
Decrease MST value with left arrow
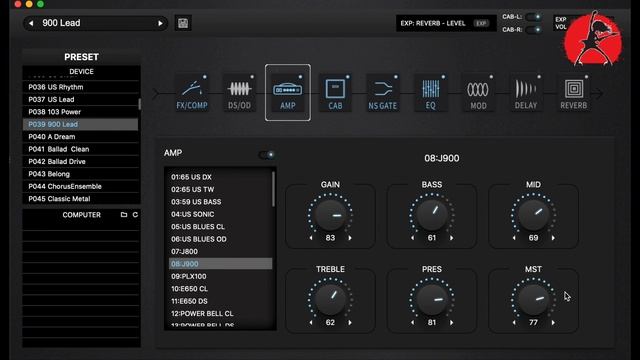[514, 322]
